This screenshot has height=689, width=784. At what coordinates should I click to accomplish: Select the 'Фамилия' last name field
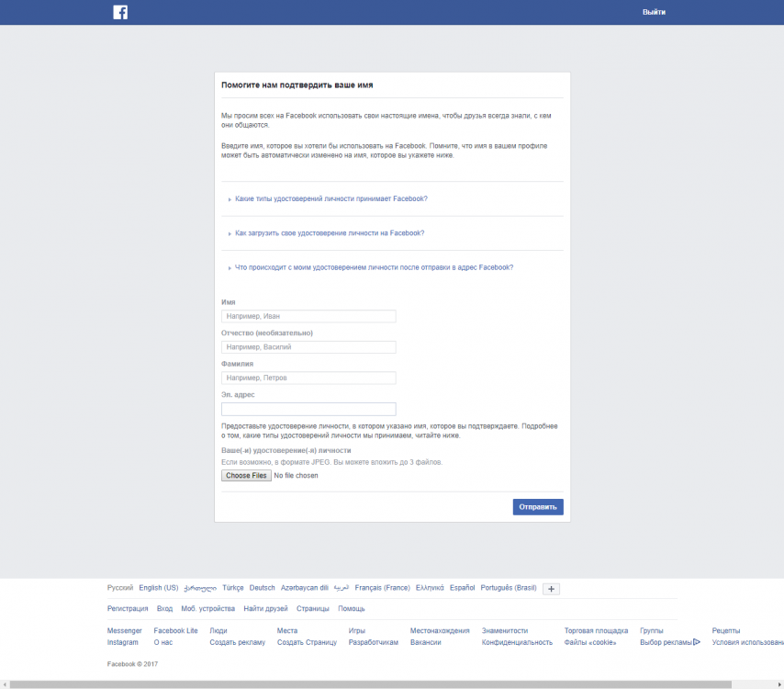pyautogui.click(x=308, y=378)
